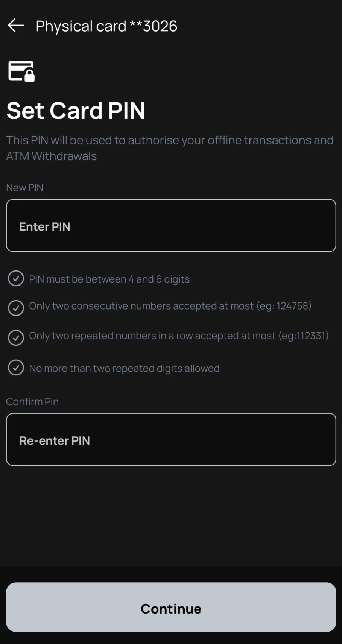Select the card with lock icon
This screenshot has height=644, width=342.
tap(21, 71)
